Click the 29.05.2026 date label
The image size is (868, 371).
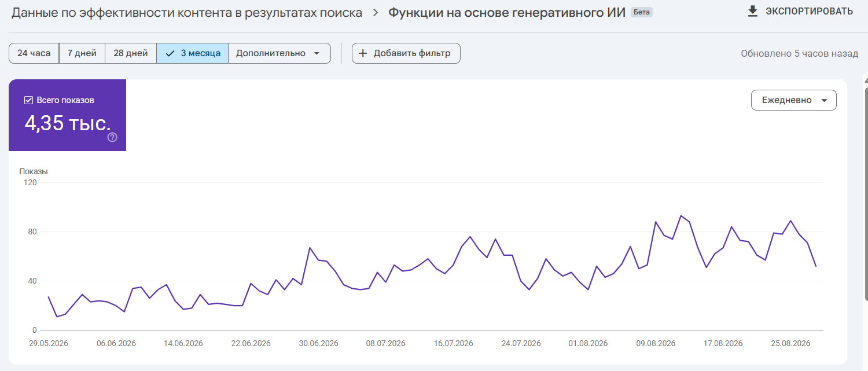point(49,343)
